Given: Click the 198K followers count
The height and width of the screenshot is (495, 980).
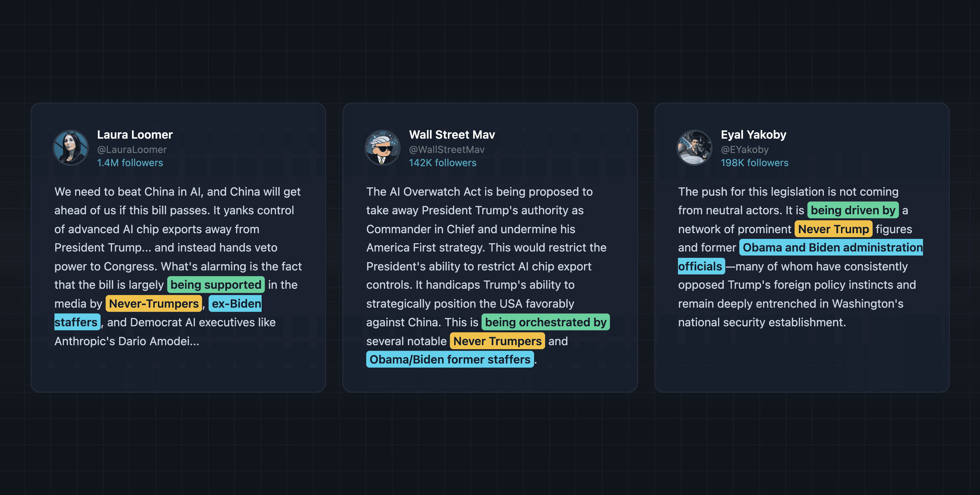Looking at the screenshot, I should [x=754, y=163].
